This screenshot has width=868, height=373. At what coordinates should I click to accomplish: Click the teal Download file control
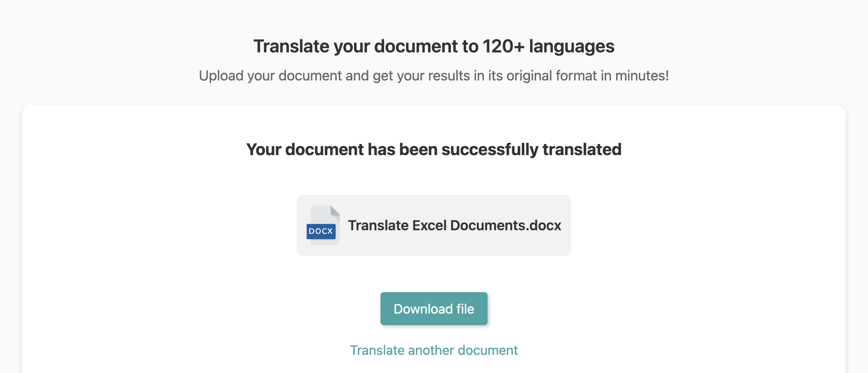point(434,308)
